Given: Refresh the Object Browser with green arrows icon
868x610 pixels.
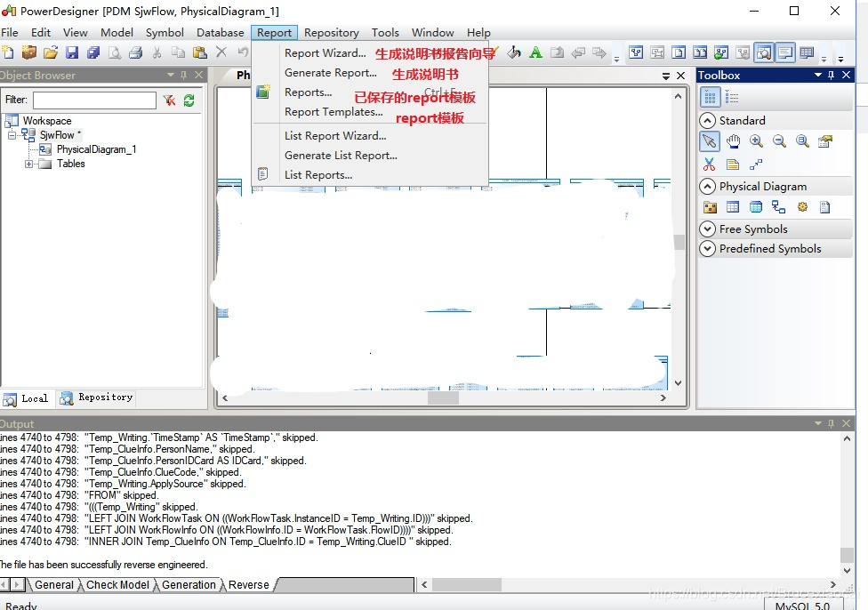Looking at the screenshot, I should coord(189,100).
